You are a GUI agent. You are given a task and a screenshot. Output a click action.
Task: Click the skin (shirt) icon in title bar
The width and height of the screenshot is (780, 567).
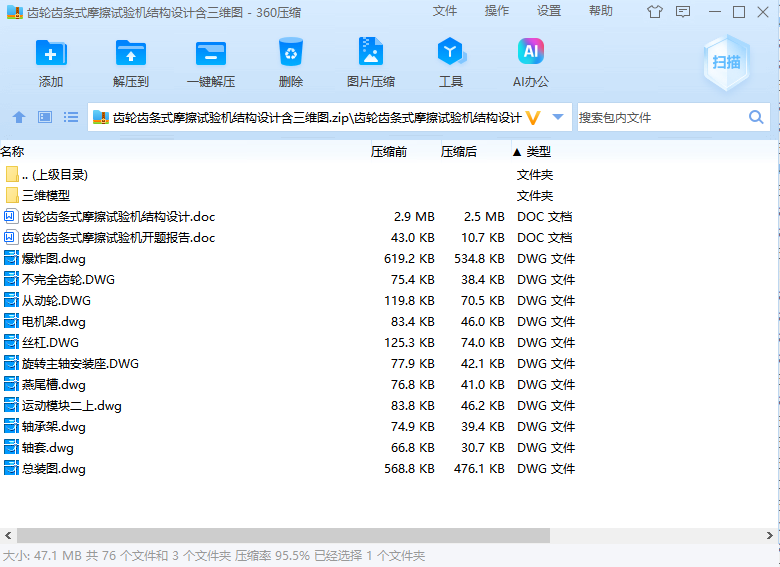coord(655,11)
